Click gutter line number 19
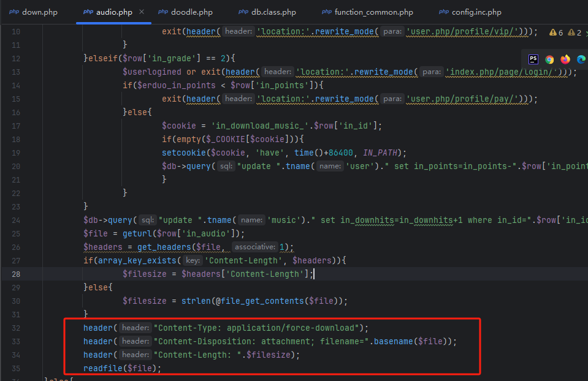This screenshot has height=381, width=588. coord(16,153)
